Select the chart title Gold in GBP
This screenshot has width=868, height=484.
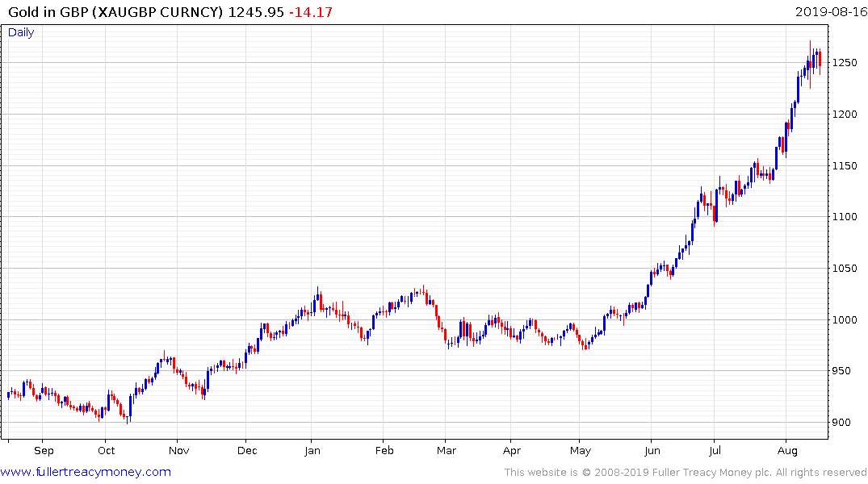[48, 11]
